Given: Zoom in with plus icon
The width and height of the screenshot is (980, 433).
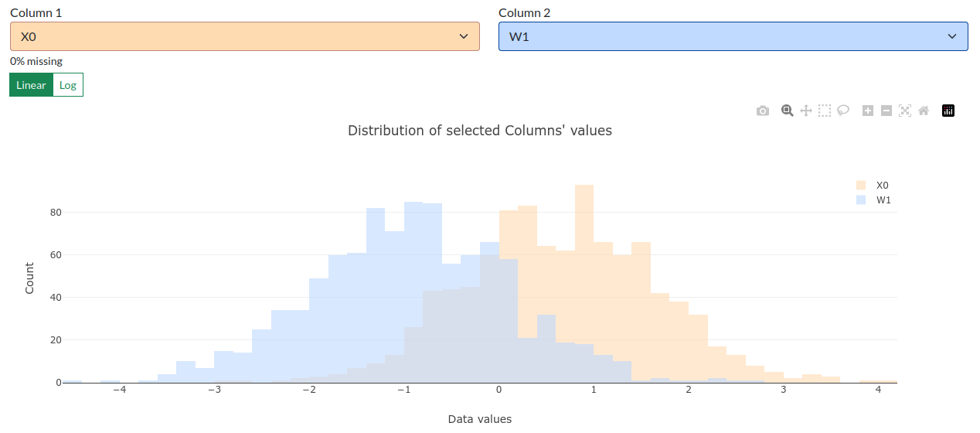Looking at the screenshot, I should coord(867,111).
